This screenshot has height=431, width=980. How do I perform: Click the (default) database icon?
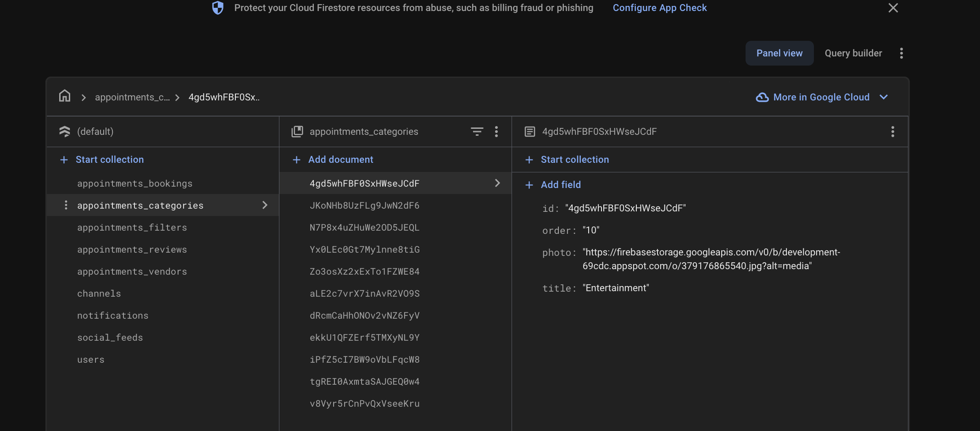[65, 132]
